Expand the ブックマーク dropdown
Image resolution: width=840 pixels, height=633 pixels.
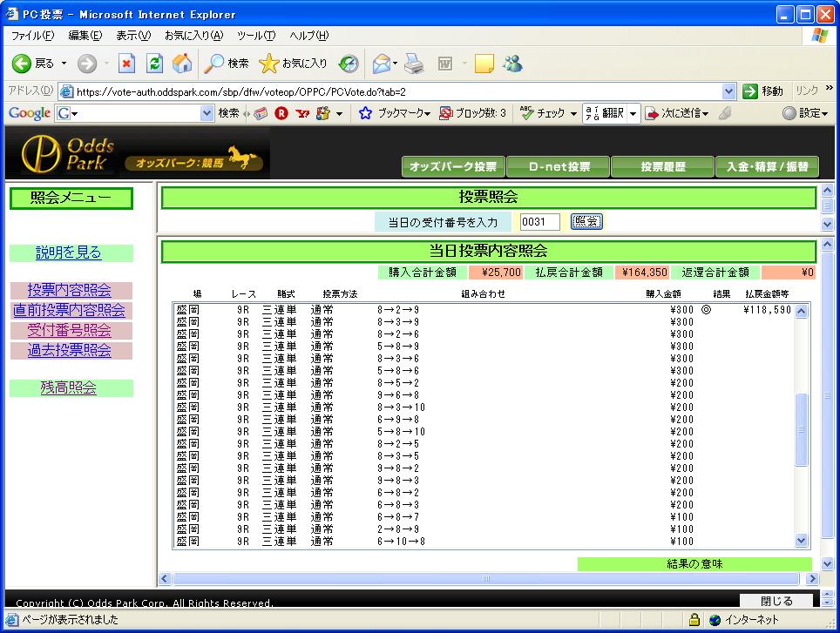(x=427, y=113)
